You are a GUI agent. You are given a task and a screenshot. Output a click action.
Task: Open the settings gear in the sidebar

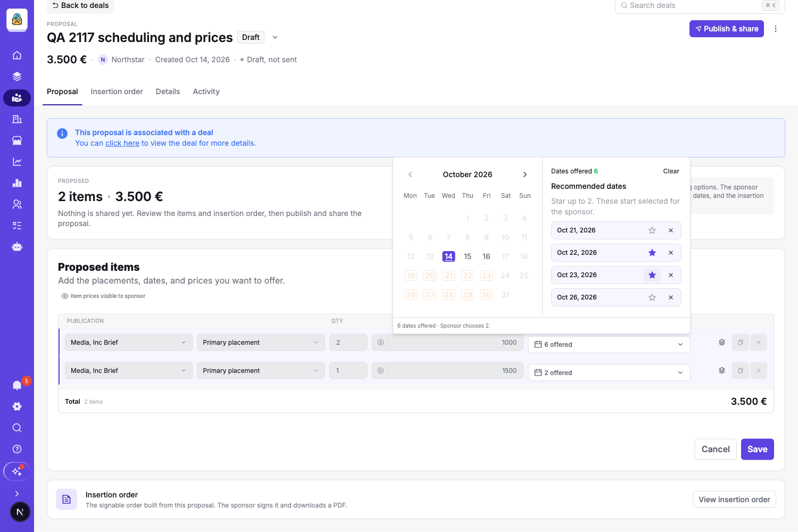pos(17,406)
